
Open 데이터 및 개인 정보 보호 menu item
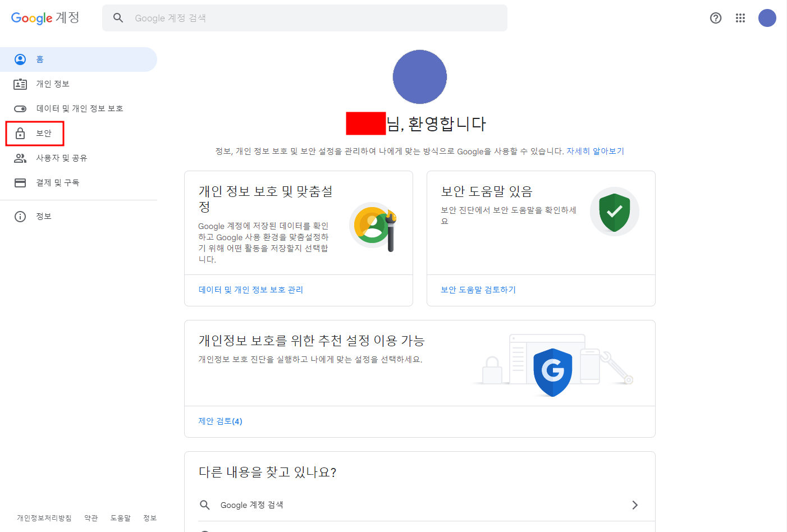pyautogui.click(x=79, y=109)
